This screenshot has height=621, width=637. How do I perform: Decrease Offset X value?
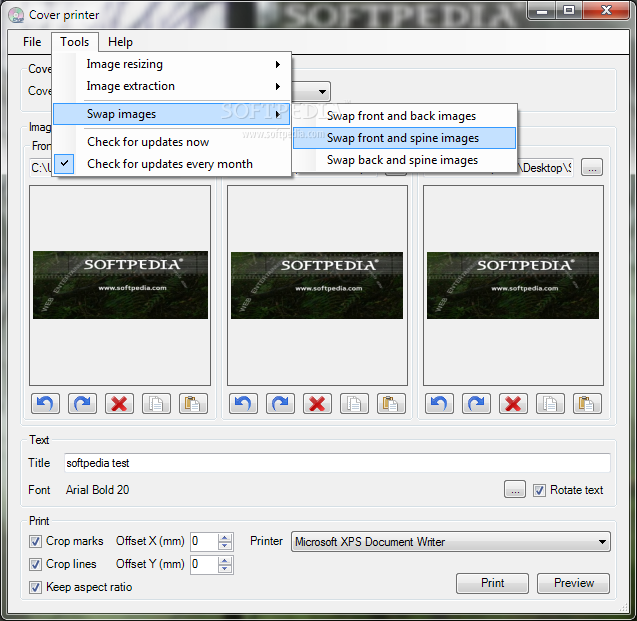coord(224,546)
